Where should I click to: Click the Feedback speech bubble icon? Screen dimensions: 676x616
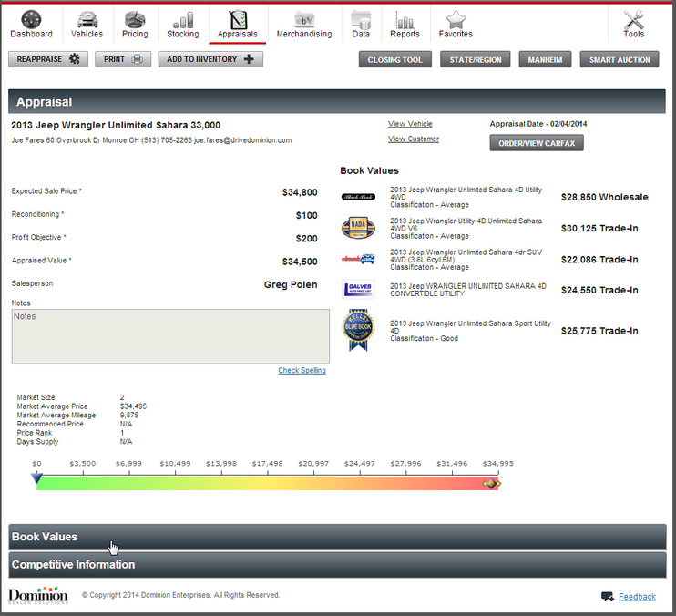pos(608,597)
